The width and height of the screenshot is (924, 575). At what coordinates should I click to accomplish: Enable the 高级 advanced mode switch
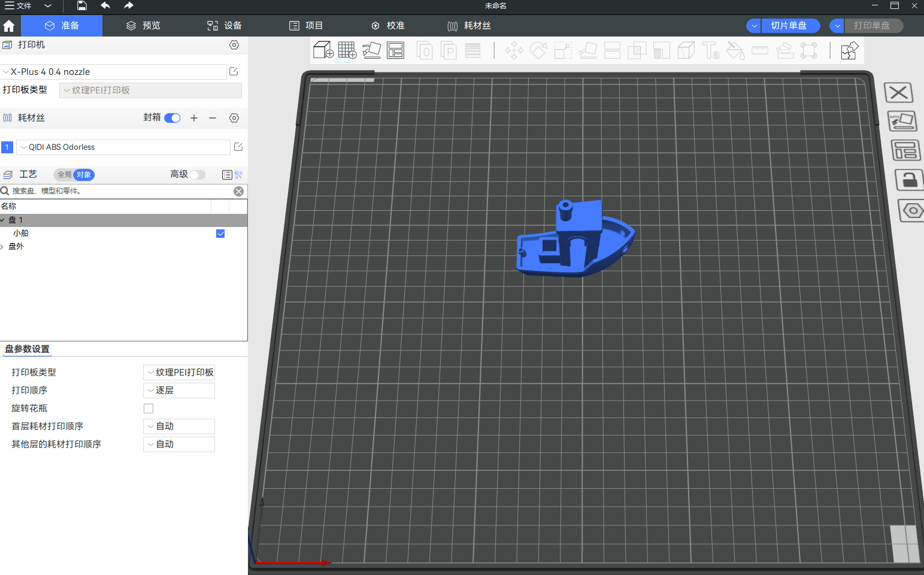pos(197,175)
